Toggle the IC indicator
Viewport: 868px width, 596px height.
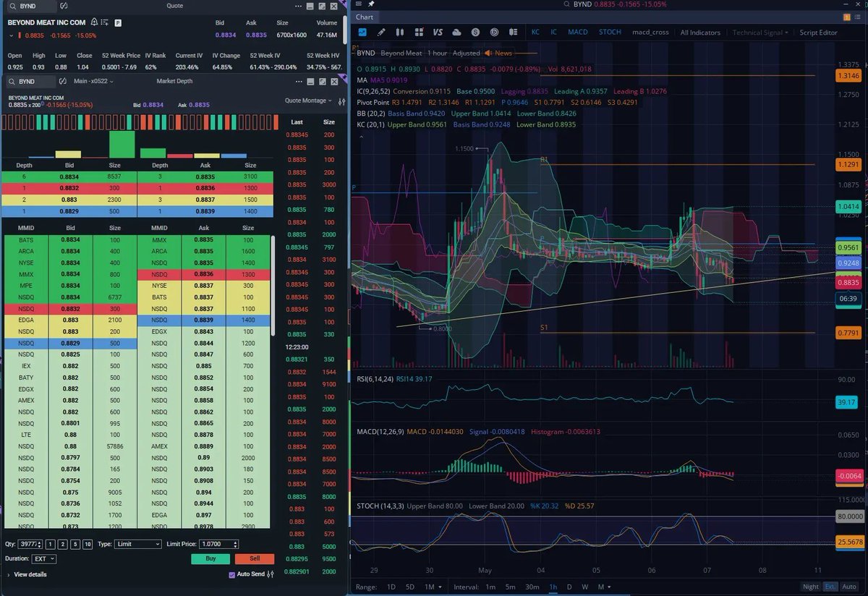(x=554, y=33)
